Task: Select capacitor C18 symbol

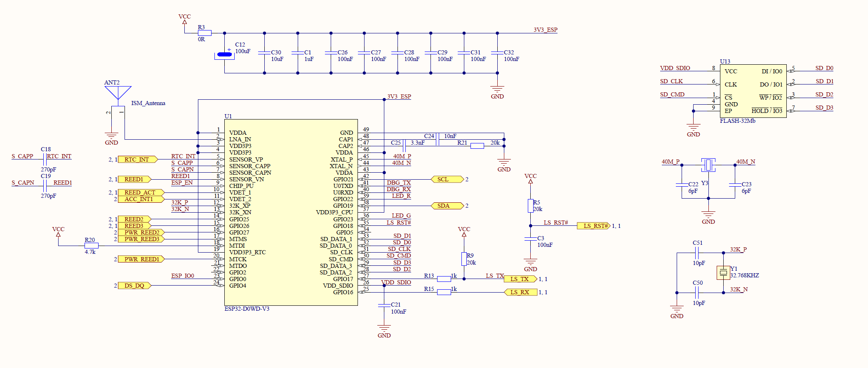Action: point(45,159)
